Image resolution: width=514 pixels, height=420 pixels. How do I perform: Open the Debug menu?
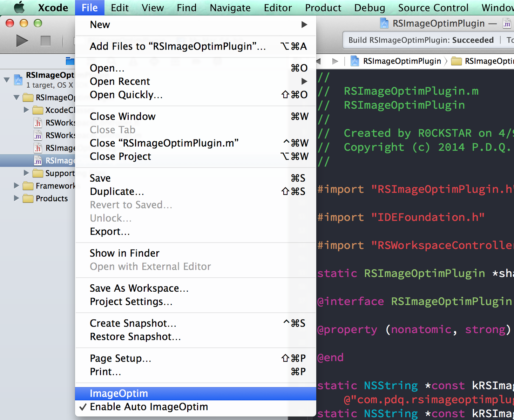(370, 8)
